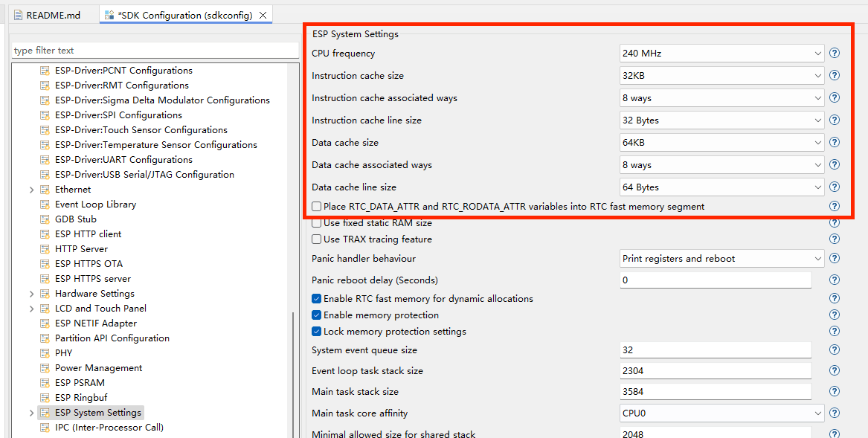
Task: Open the Instruction cache size 32KB dropdown
Action: [x=722, y=76]
